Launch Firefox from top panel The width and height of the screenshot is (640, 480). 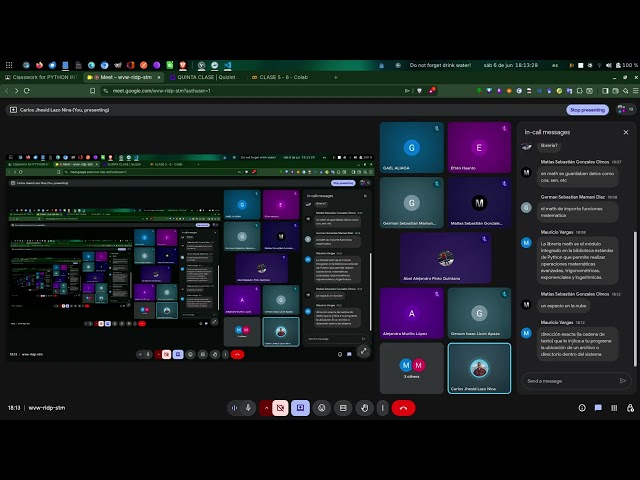click(x=39, y=65)
